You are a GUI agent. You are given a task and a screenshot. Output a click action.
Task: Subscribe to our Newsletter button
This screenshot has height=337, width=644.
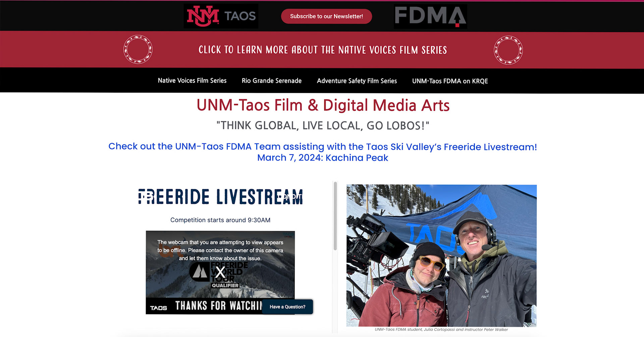coord(326,16)
